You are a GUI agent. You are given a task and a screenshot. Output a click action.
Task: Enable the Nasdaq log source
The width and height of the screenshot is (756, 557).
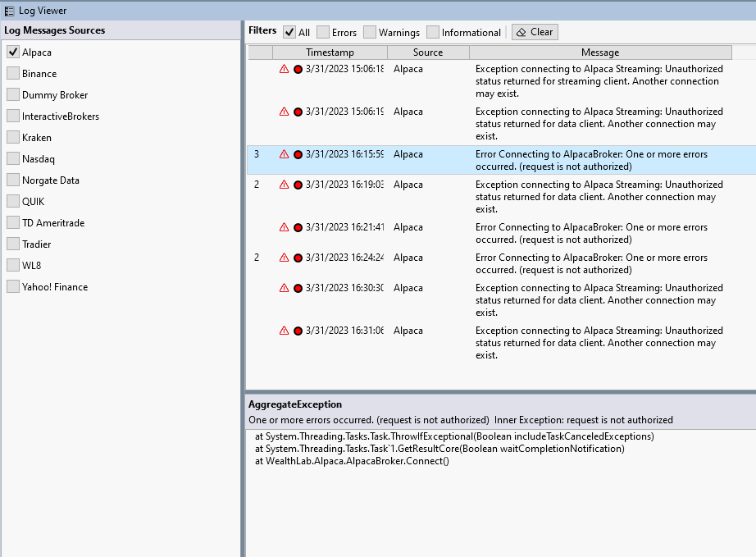click(13, 158)
